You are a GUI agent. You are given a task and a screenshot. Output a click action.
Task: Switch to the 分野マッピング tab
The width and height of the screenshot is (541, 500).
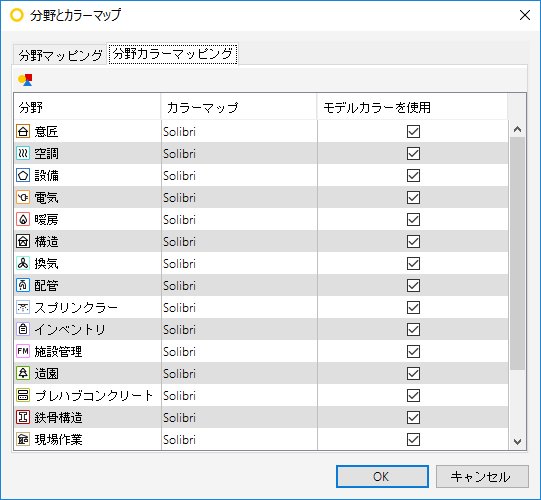[x=60, y=55]
